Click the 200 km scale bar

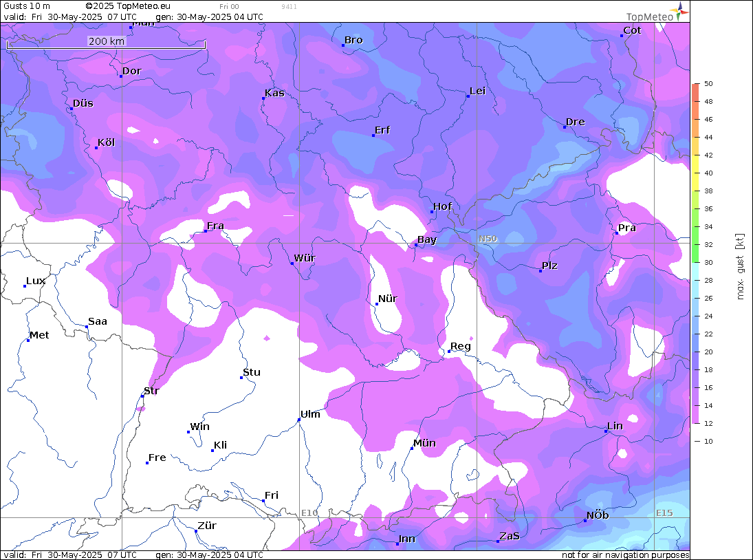coord(106,44)
